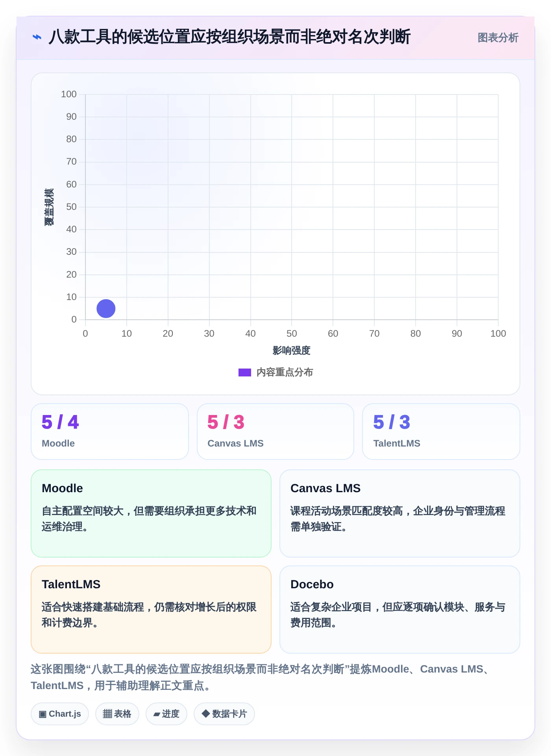
Task: Click the x-axis tick label 50
Action: (292, 334)
